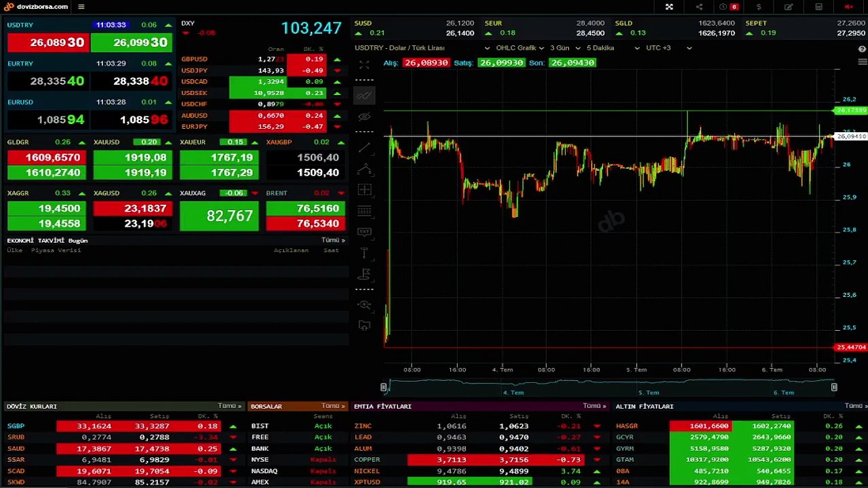The height and width of the screenshot is (488, 868).
Task: Click the SUSD ticker in the chart header strip
Action: coord(363,23)
